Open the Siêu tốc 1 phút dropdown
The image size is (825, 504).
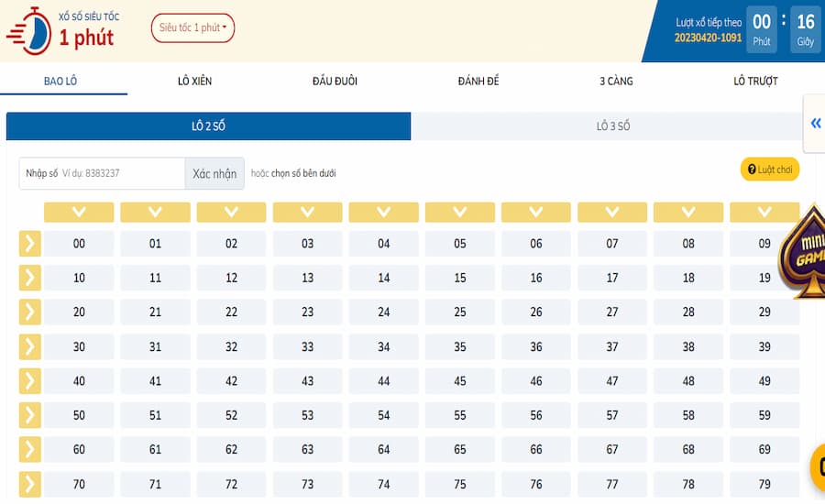[x=192, y=27]
